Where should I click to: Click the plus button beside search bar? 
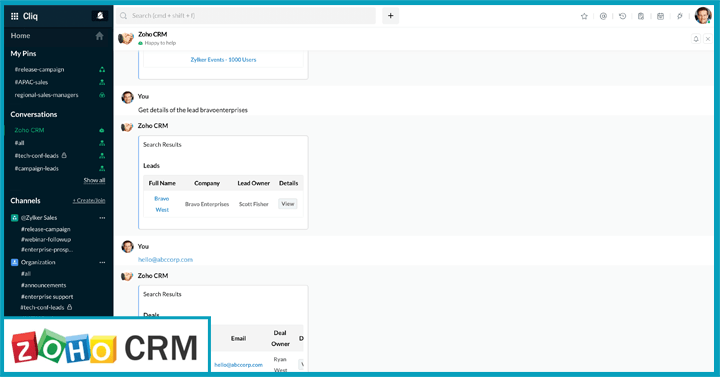point(390,16)
